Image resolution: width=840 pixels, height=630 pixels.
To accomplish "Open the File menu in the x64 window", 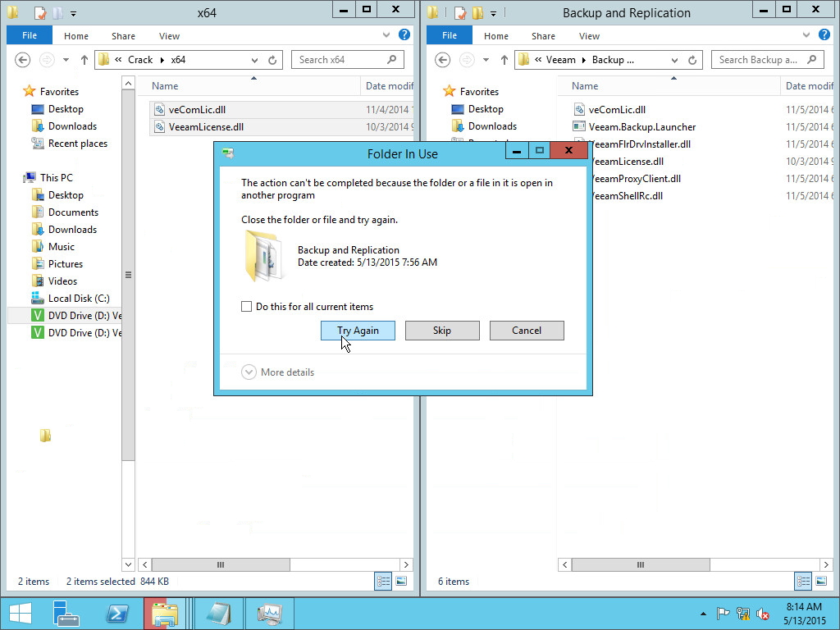I will pyautogui.click(x=30, y=35).
